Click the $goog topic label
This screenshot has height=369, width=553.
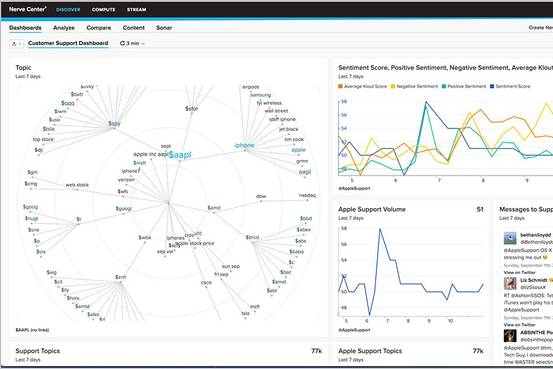[x=30, y=207]
